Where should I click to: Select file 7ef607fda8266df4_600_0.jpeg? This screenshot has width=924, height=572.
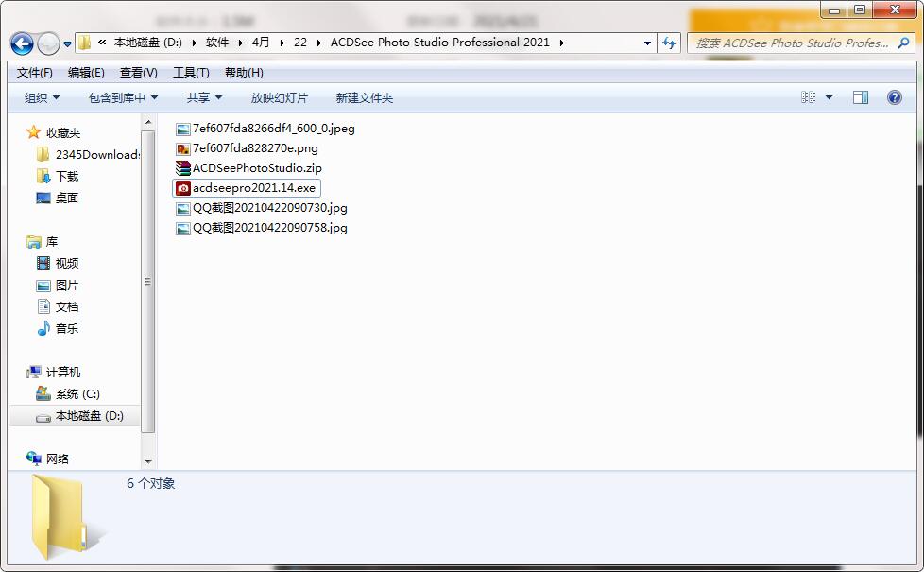[x=265, y=129]
